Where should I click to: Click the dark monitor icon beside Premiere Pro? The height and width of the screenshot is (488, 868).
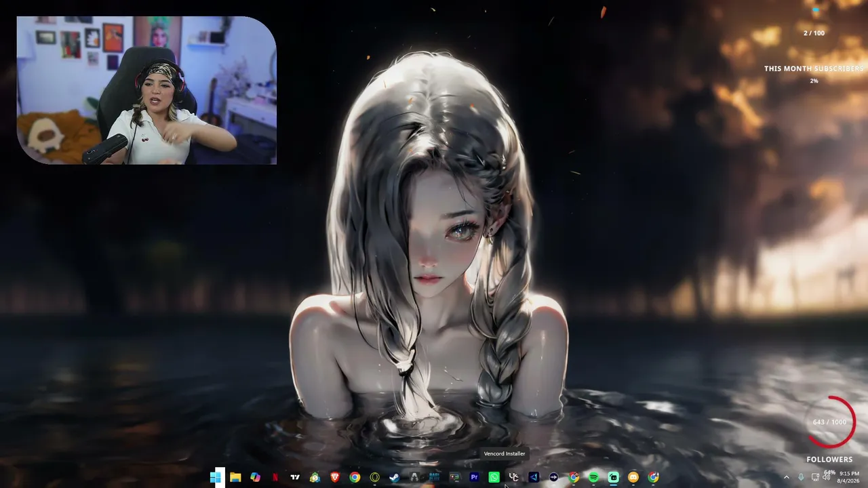[x=454, y=477]
